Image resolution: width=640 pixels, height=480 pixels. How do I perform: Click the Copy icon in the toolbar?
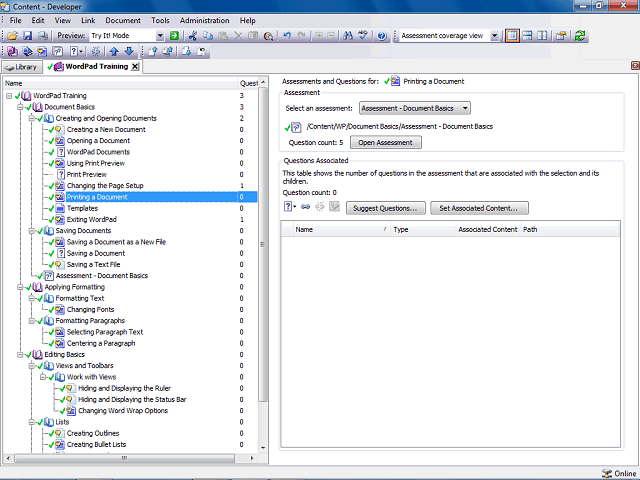pyautogui.click(x=208, y=36)
